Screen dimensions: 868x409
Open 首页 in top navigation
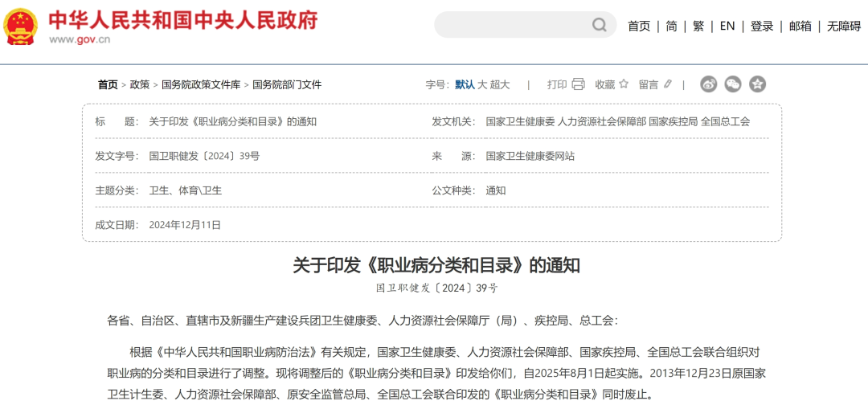tap(639, 26)
